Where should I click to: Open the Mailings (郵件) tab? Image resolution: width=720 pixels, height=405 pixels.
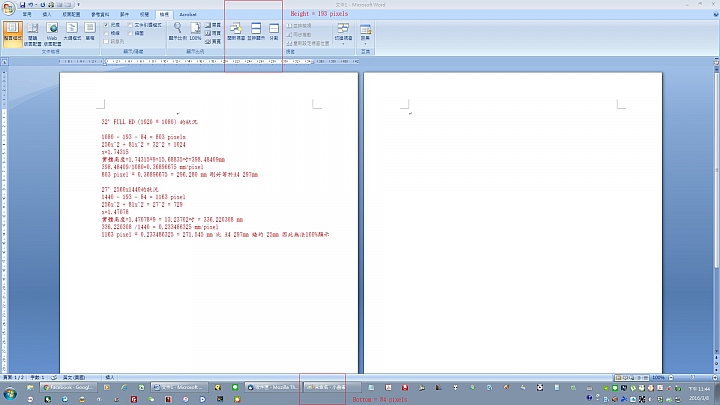(x=124, y=15)
